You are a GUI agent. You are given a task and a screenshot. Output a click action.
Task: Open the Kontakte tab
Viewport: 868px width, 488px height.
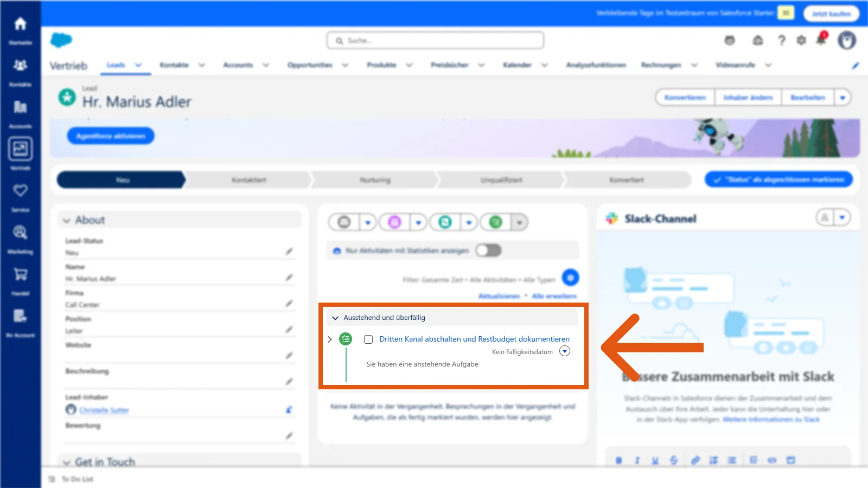pos(174,65)
